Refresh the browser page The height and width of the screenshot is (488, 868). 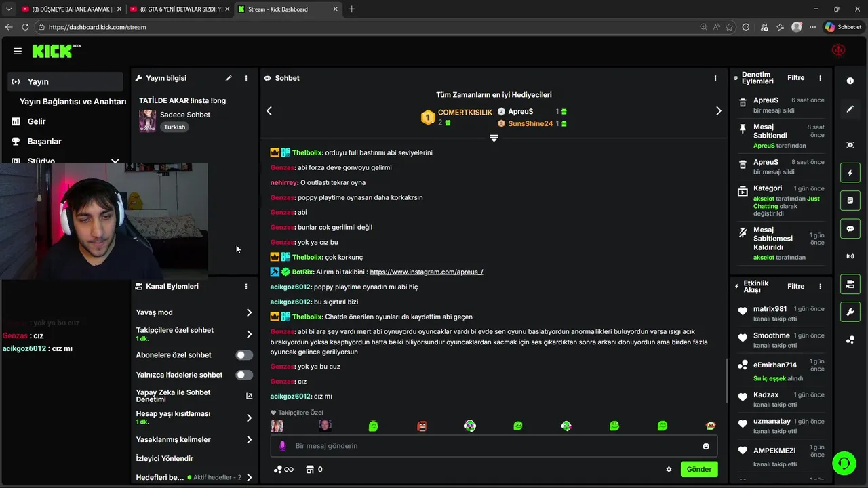click(x=25, y=27)
